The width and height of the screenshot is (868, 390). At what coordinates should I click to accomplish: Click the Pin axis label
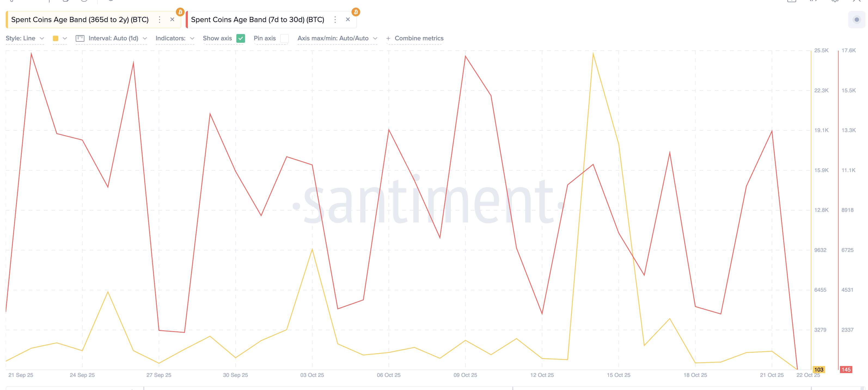click(x=264, y=38)
